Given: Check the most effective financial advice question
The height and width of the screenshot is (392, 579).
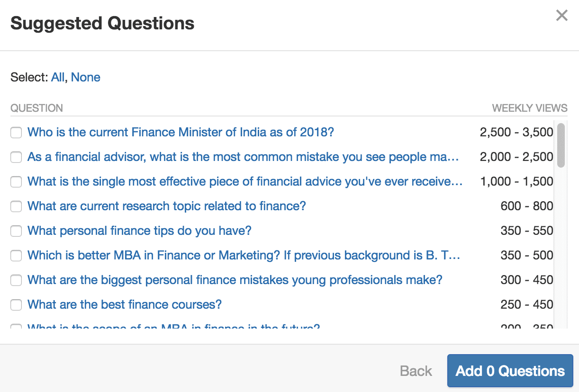Looking at the screenshot, I should point(16,182).
